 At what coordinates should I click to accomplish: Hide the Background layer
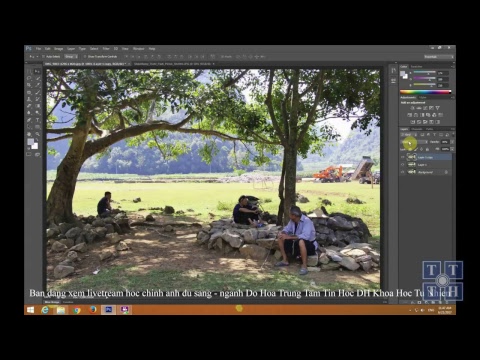(403, 172)
